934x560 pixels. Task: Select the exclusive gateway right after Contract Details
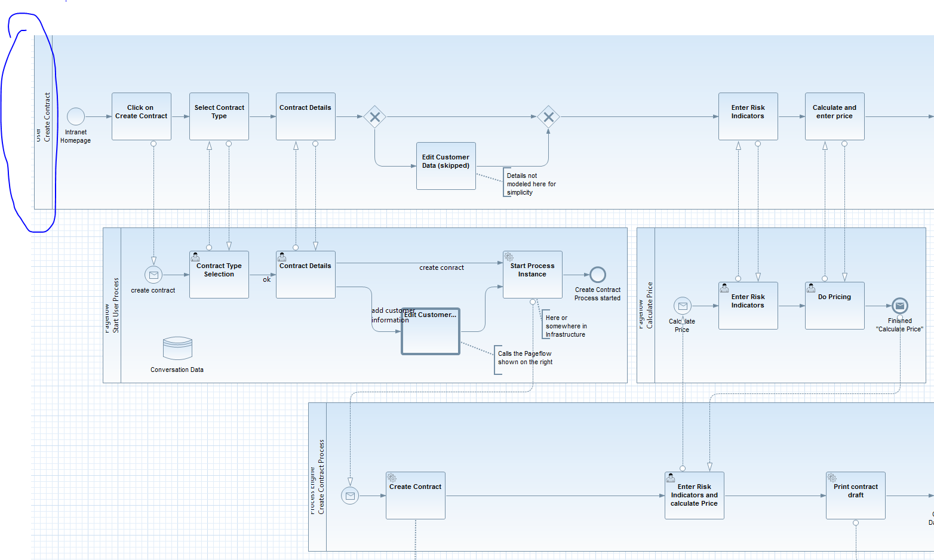[374, 117]
